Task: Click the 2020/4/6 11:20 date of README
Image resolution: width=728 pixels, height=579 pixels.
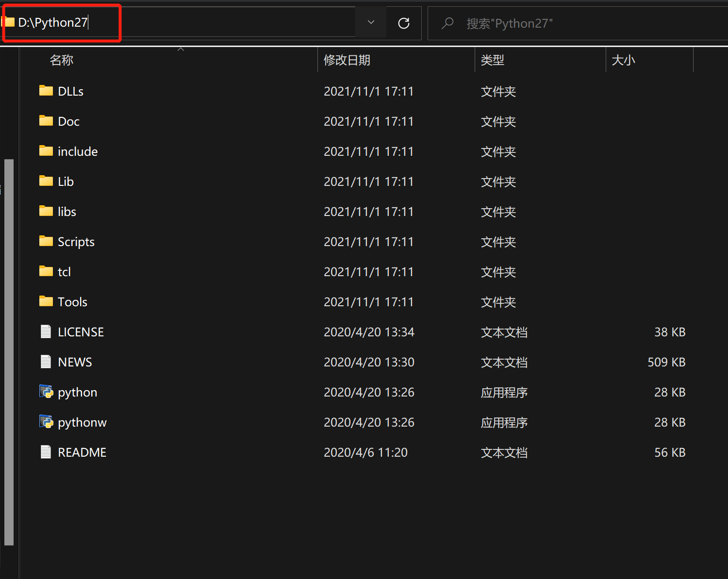Action: [x=365, y=452]
